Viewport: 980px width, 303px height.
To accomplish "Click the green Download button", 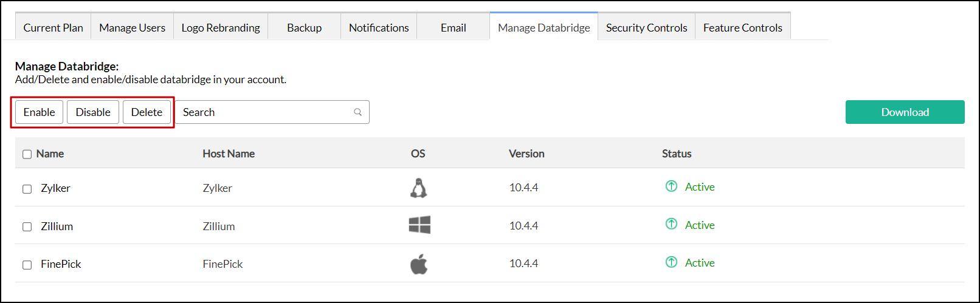I will (905, 112).
